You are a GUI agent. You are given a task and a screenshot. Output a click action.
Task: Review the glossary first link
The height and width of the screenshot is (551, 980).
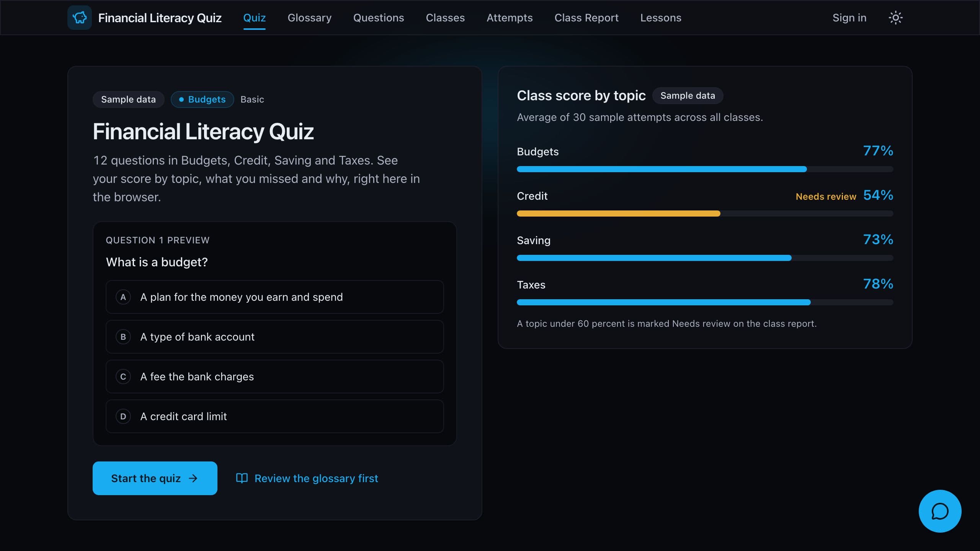307,478
